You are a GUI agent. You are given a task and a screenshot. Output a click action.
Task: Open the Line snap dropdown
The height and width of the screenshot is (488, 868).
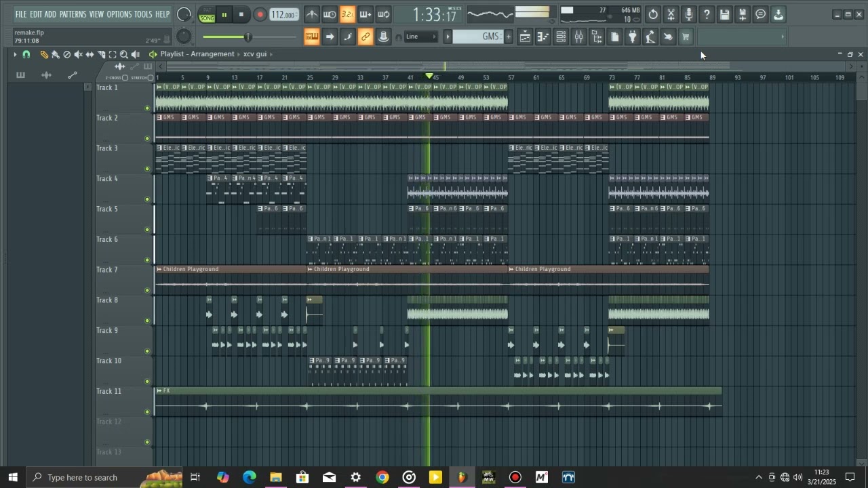(421, 37)
